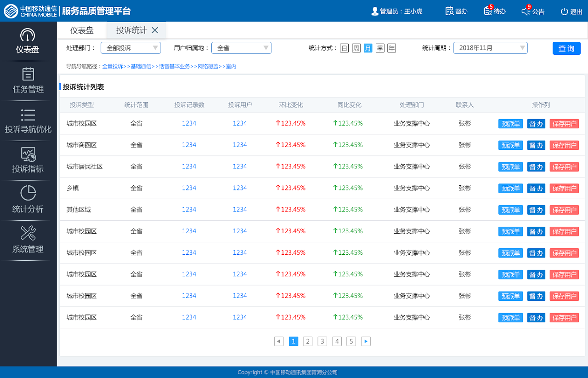Go to page 5
This screenshot has width=588, height=378.
351,341
